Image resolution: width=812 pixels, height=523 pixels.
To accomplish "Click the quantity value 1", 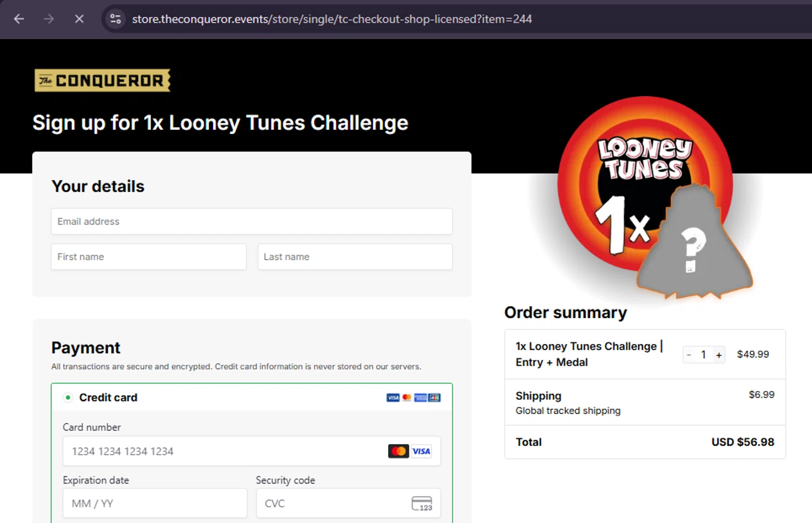I will pyautogui.click(x=704, y=355).
